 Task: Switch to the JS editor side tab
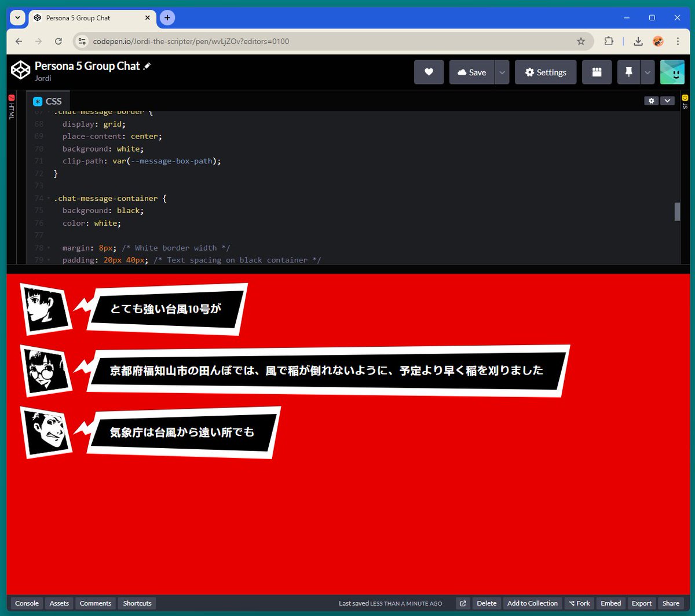click(x=685, y=102)
